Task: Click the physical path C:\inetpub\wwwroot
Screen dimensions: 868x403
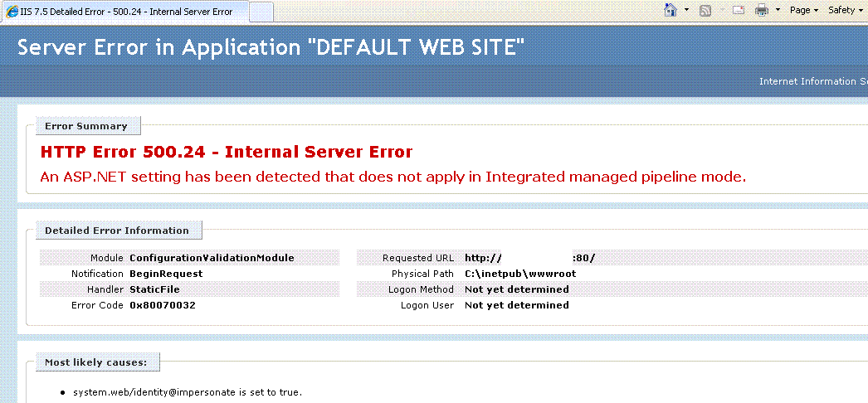Action: tap(520, 274)
